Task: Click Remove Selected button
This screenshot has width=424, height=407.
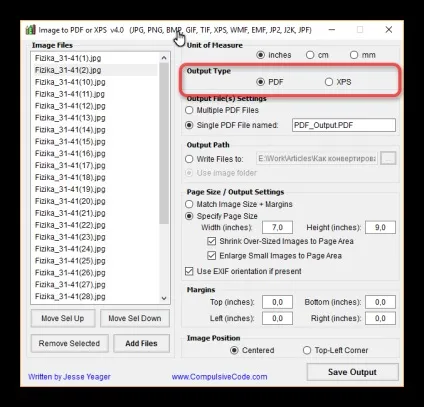Action: [x=69, y=343]
